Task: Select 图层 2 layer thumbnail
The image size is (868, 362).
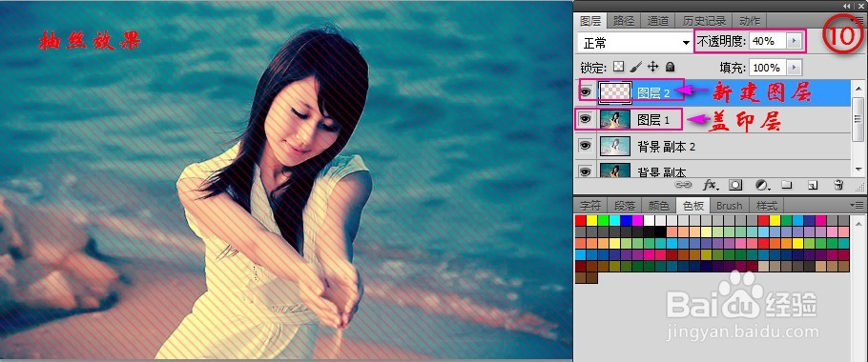Action: pyautogui.click(x=615, y=92)
